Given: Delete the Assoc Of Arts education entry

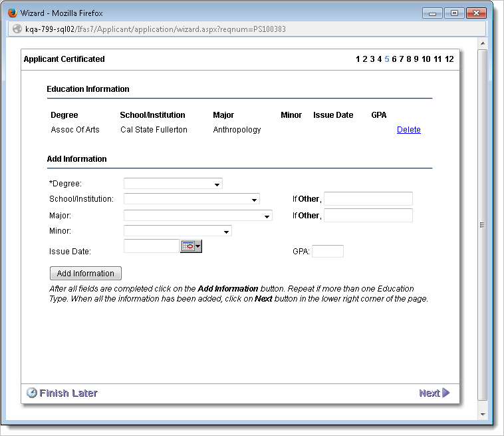Looking at the screenshot, I should click(408, 130).
